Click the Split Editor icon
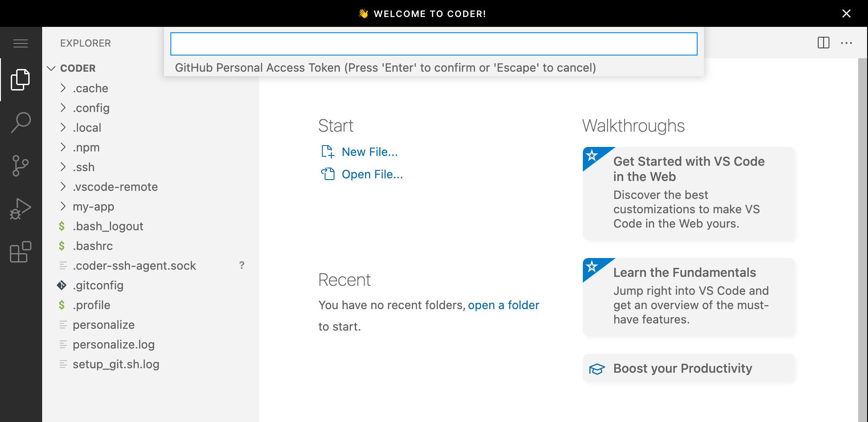The width and height of the screenshot is (868, 422). [824, 43]
